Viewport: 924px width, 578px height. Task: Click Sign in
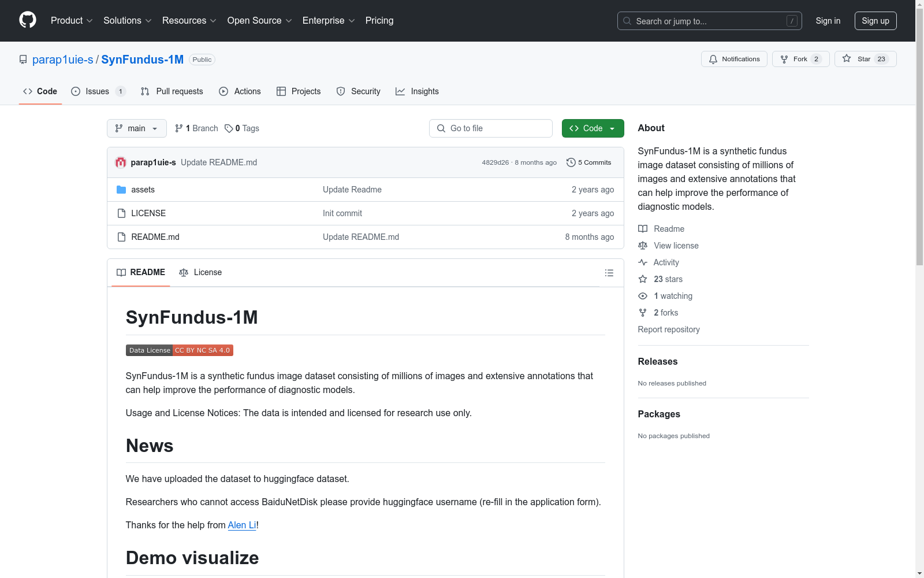pyautogui.click(x=828, y=21)
